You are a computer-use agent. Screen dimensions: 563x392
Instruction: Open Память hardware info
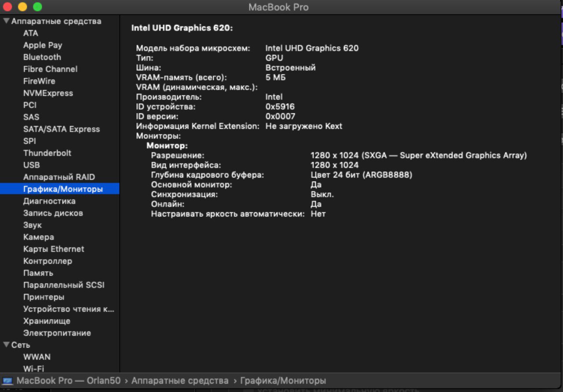coord(38,273)
